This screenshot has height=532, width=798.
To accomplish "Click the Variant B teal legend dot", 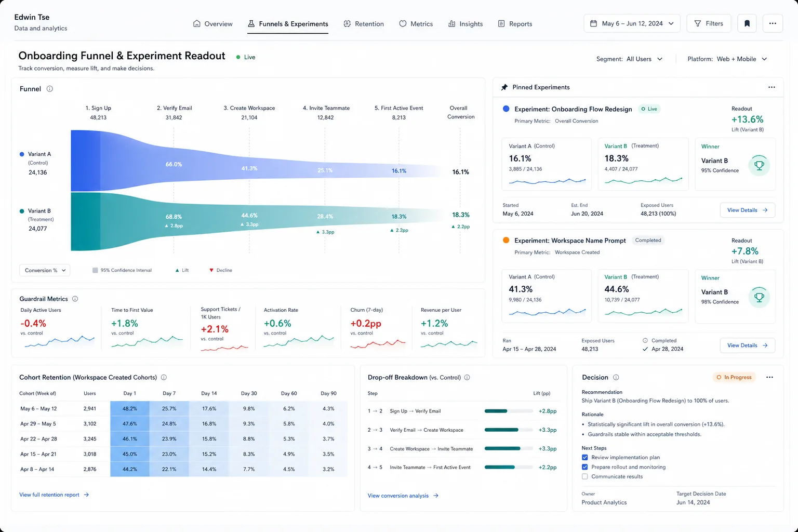I will (x=22, y=211).
